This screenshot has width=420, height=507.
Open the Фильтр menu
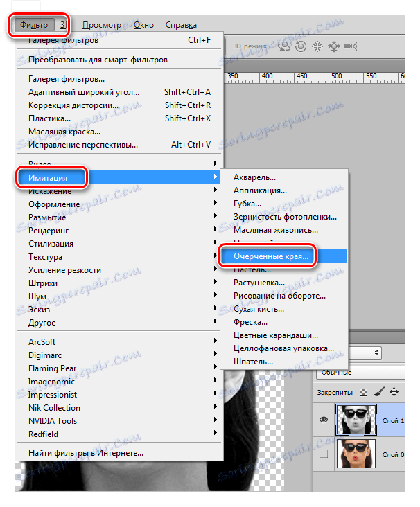(34, 25)
